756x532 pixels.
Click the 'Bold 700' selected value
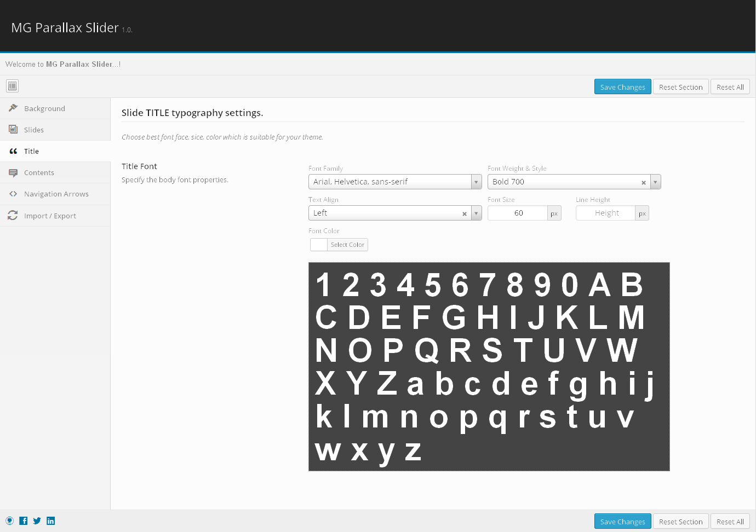coord(508,182)
